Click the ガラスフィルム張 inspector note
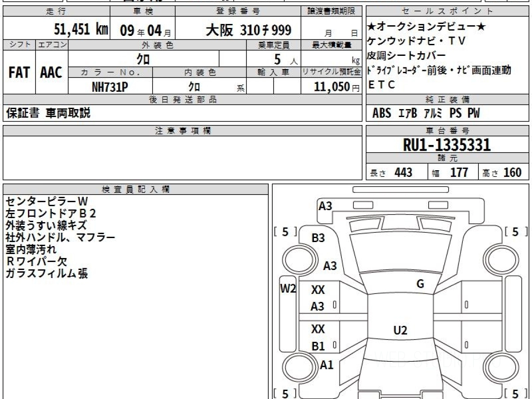The height and width of the screenshot is (399, 532). 47,274
